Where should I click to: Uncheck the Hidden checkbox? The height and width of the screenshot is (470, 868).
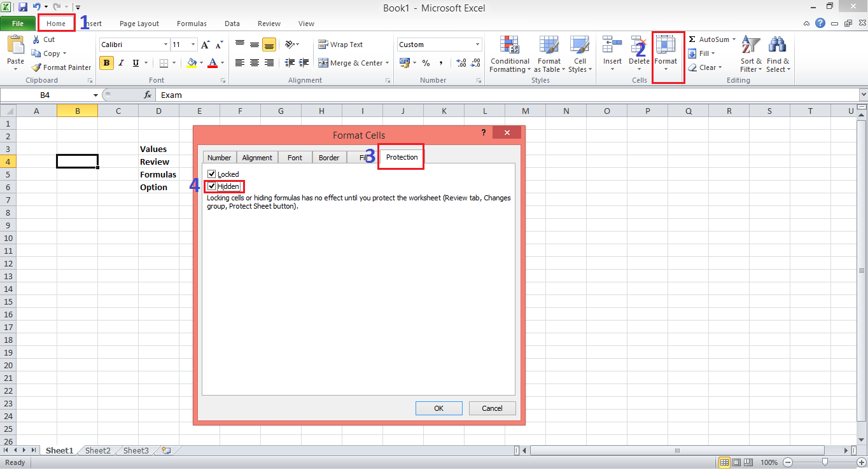pyautogui.click(x=211, y=186)
